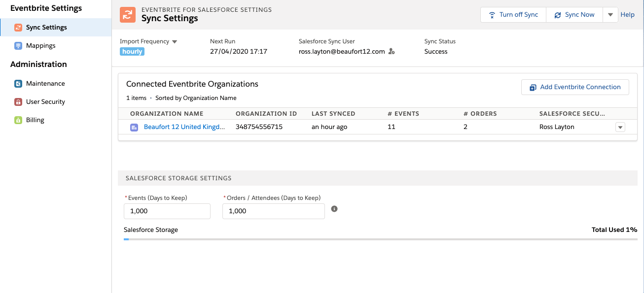Click the Billing sidebar icon
The image size is (644, 293).
tap(18, 120)
